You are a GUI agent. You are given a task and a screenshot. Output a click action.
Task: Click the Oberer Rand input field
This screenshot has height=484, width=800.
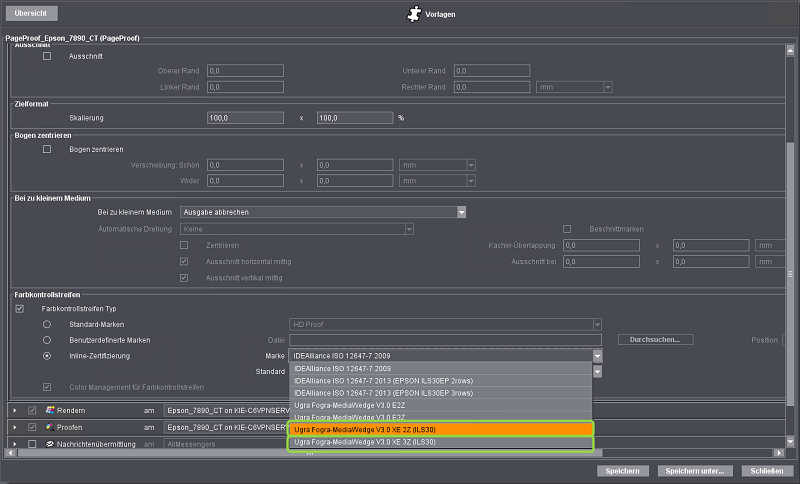click(x=245, y=71)
